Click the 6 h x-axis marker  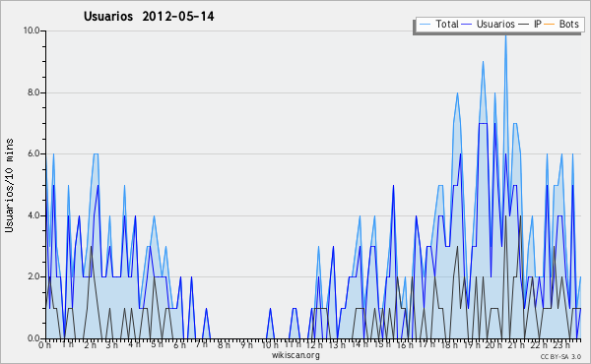[179, 344]
